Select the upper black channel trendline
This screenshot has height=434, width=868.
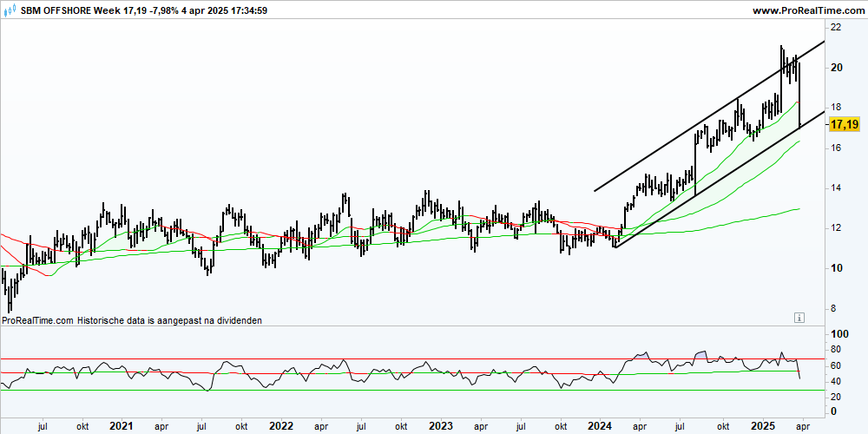(709, 115)
